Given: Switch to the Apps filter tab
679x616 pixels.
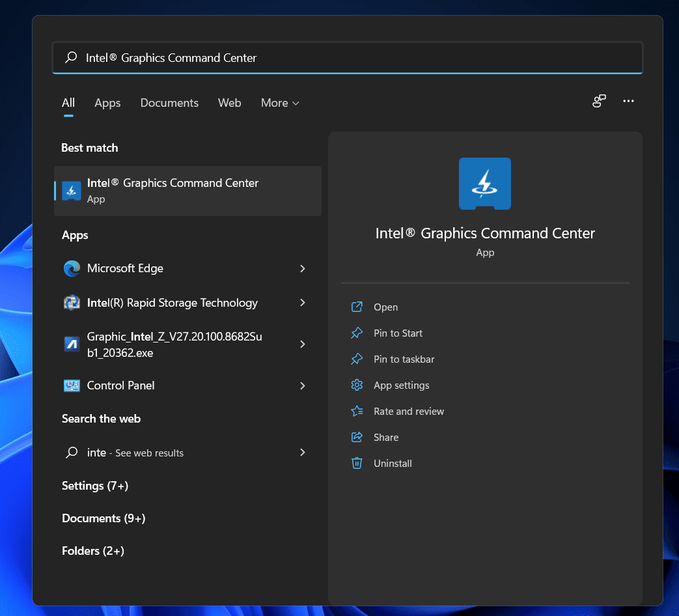Looking at the screenshot, I should pyautogui.click(x=107, y=103).
